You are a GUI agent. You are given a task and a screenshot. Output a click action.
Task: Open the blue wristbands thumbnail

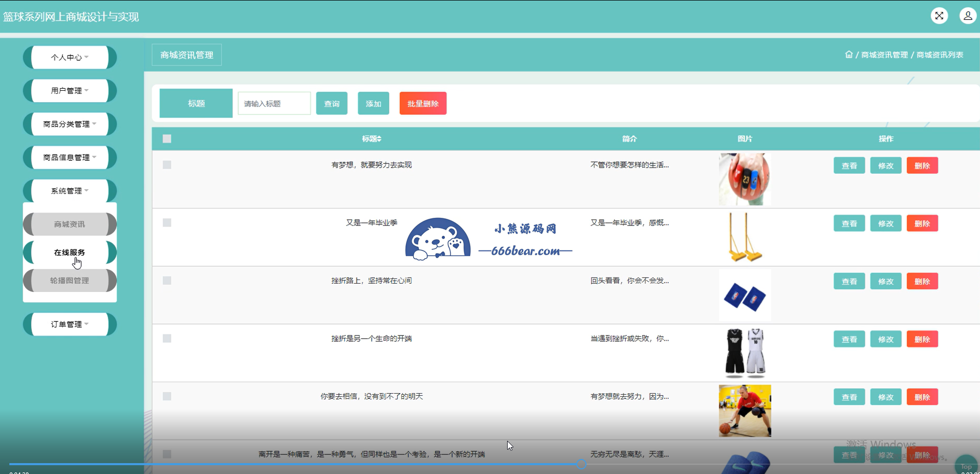pyautogui.click(x=745, y=295)
